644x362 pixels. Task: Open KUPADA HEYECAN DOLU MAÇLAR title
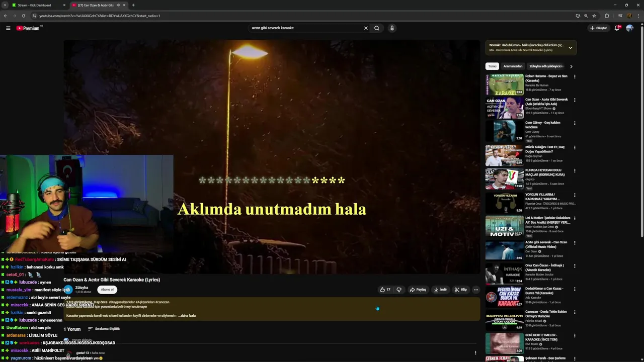[x=545, y=172]
